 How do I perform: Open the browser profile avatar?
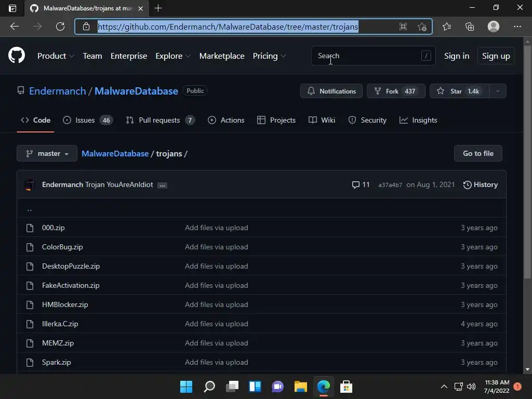[x=494, y=26]
